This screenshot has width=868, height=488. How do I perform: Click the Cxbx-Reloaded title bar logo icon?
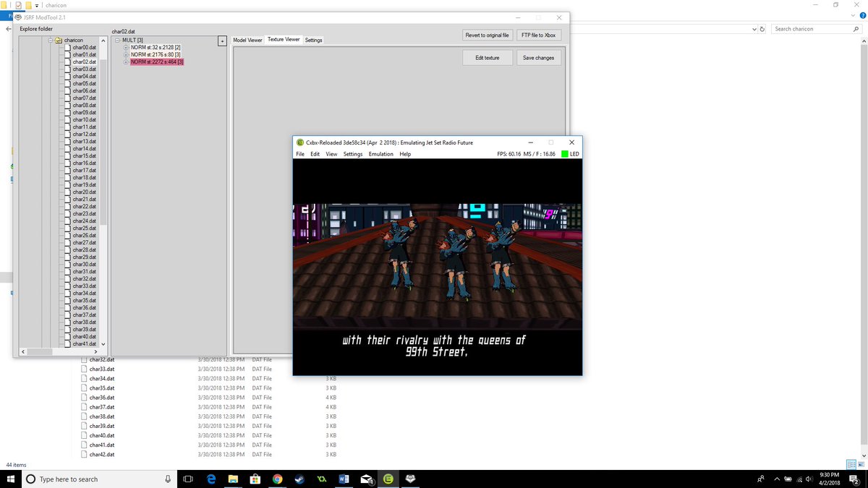click(x=300, y=142)
